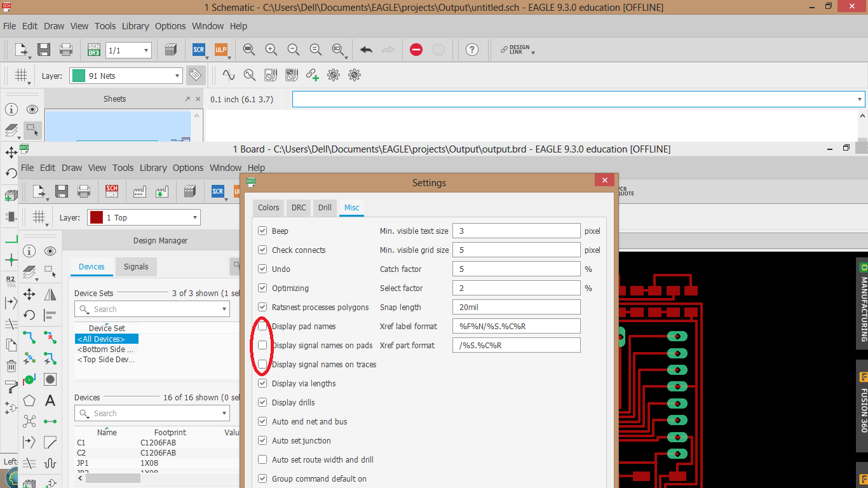Switch to board via Schematic SCH/BRD icon
Image resolution: width=868 pixels, height=488 pixels.
click(94, 50)
